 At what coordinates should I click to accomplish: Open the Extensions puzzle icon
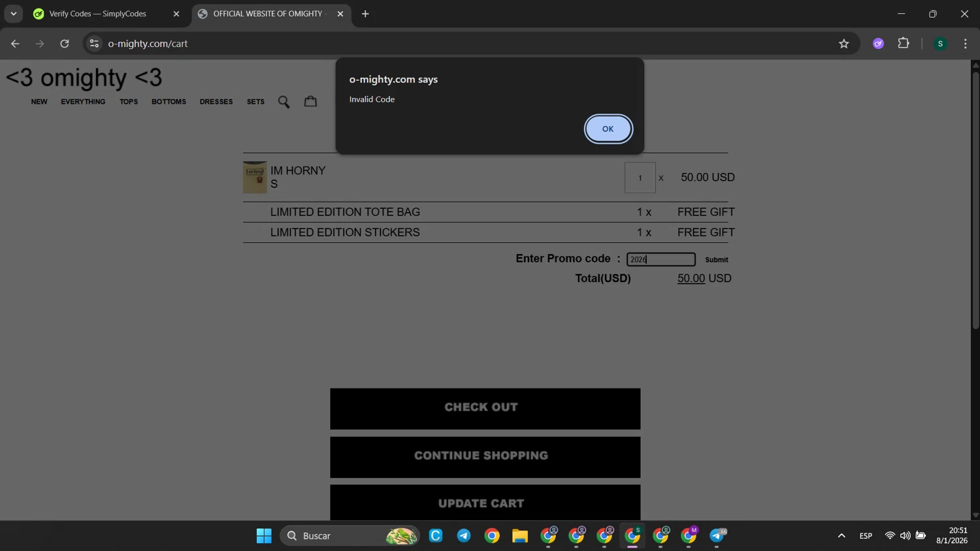pos(904,44)
